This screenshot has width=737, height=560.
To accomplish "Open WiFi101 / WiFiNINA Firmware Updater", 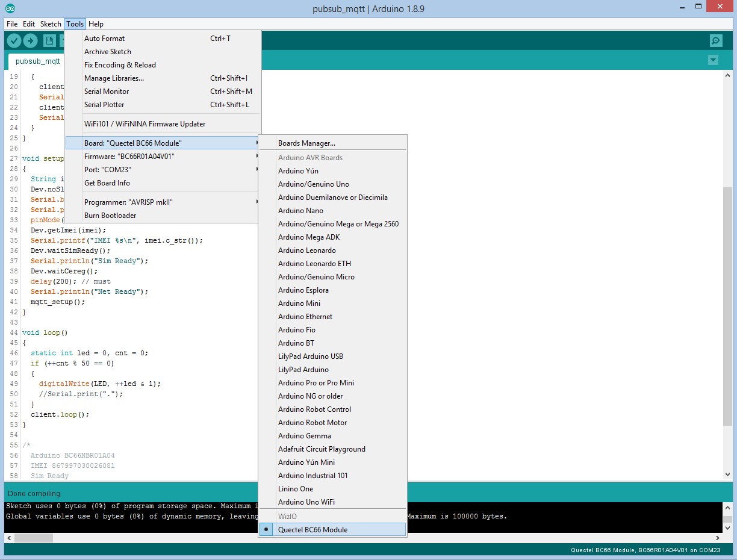I will 163,123.
